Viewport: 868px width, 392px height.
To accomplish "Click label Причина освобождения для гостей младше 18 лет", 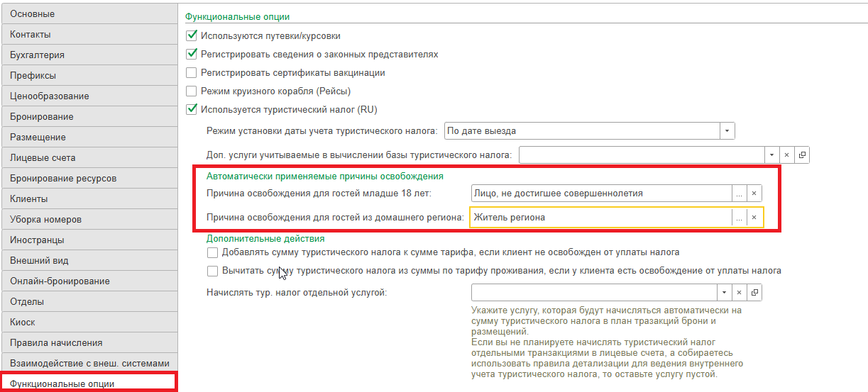I will coord(319,194).
